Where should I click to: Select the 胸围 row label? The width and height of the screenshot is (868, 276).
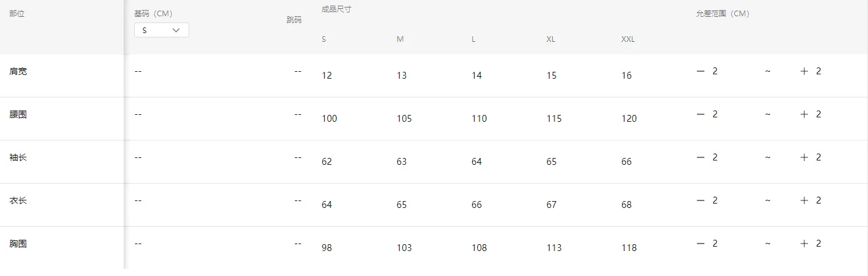click(x=18, y=244)
